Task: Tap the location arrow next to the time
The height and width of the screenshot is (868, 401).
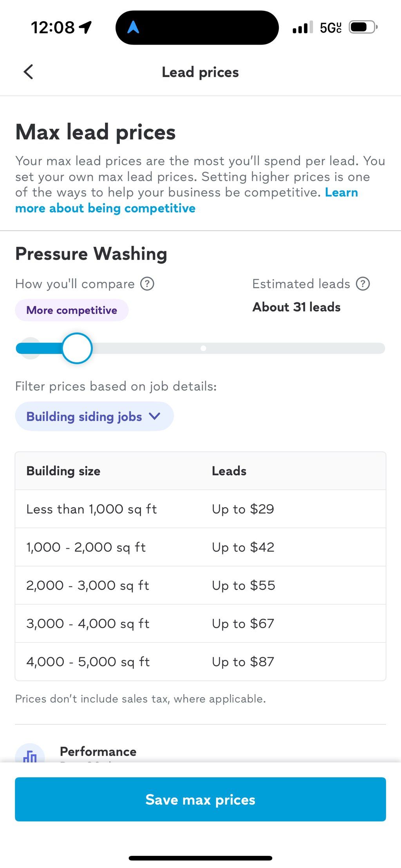Action: click(85, 27)
